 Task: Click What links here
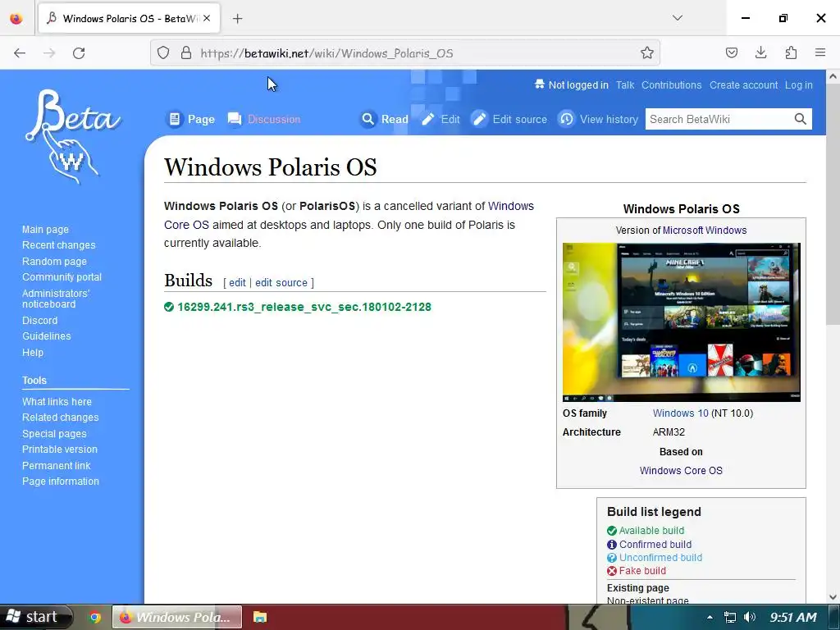[57, 402]
